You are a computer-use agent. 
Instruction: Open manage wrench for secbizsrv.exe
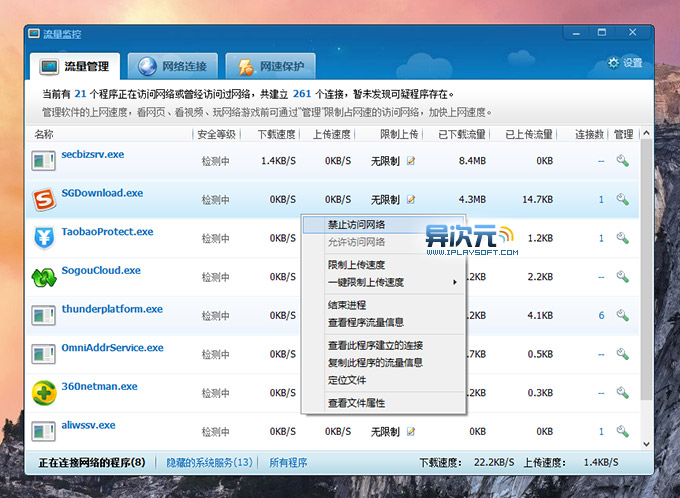623,161
